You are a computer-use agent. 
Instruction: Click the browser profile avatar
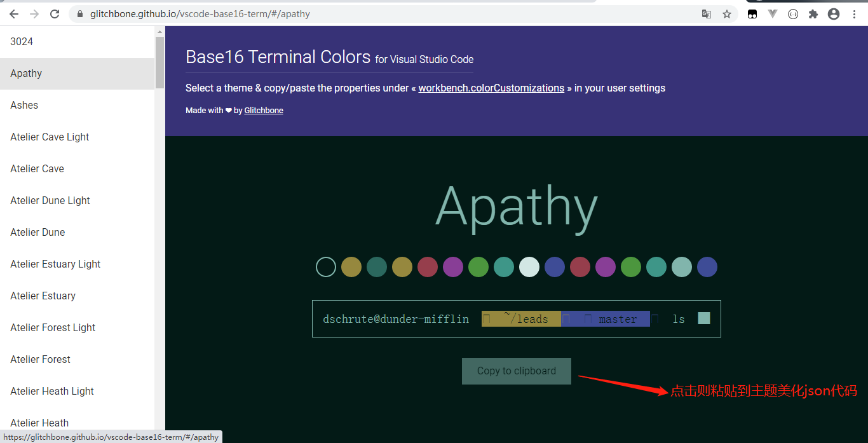(x=834, y=13)
